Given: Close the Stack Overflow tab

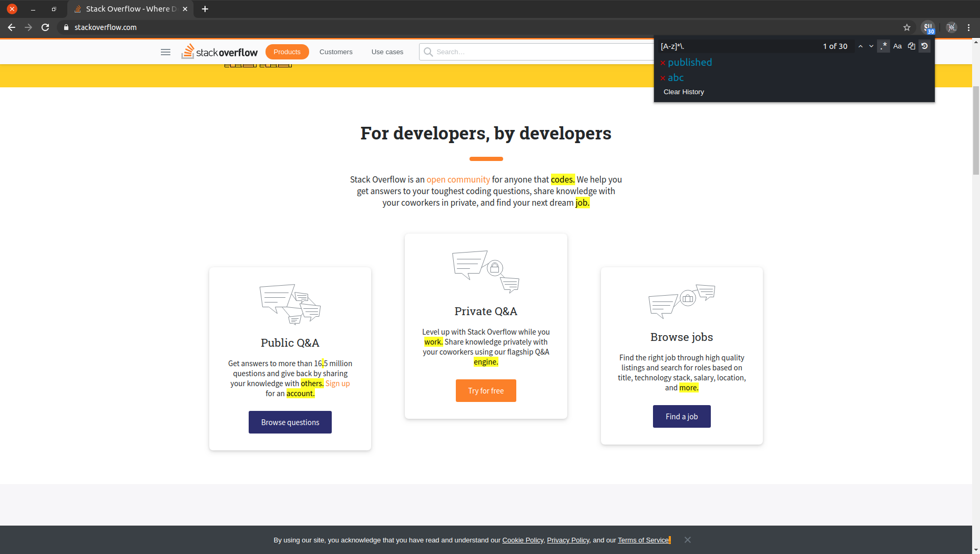Looking at the screenshot, I should pos(185,9).
